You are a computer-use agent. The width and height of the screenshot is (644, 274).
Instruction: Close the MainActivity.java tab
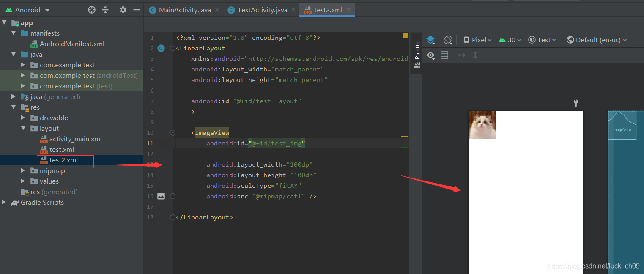point(217,10)
